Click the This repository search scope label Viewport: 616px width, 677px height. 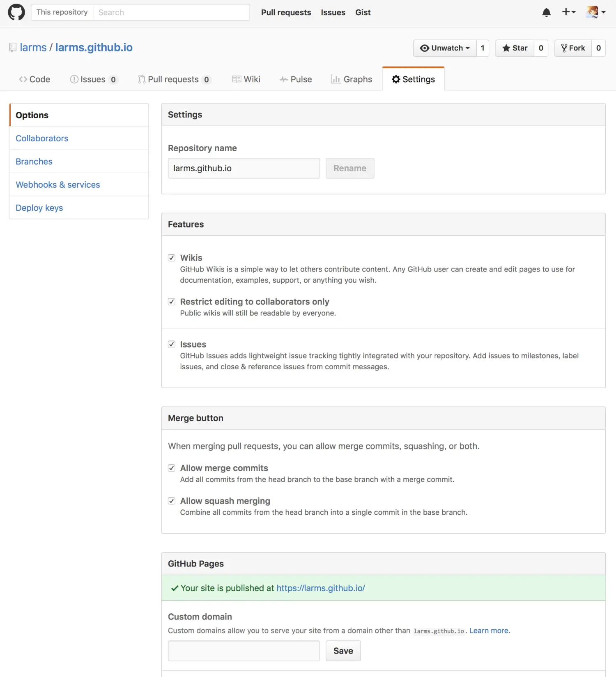click(62, 12)
